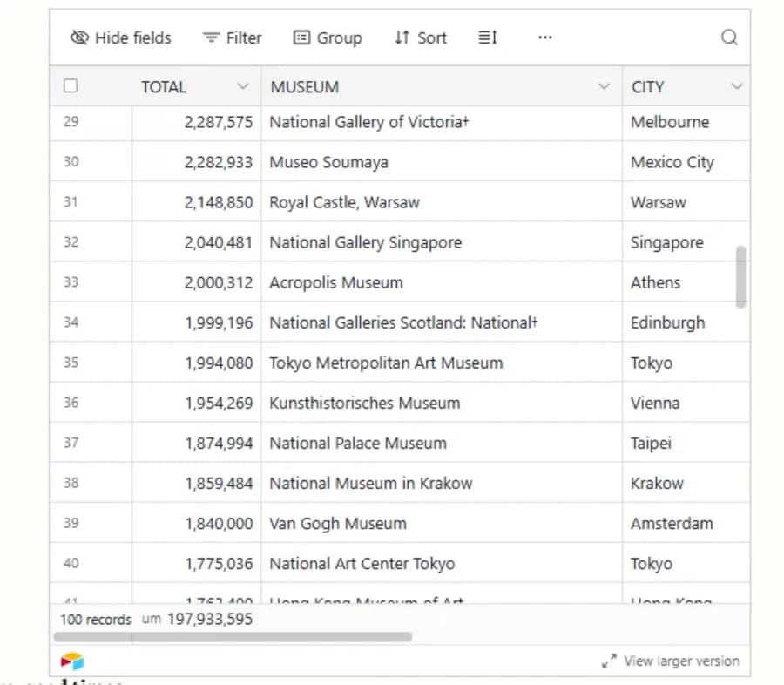Image resolution: width=784 pixels, height=685 pixels.
Task: Click View larger version link
Action: [x=681, y=661]
